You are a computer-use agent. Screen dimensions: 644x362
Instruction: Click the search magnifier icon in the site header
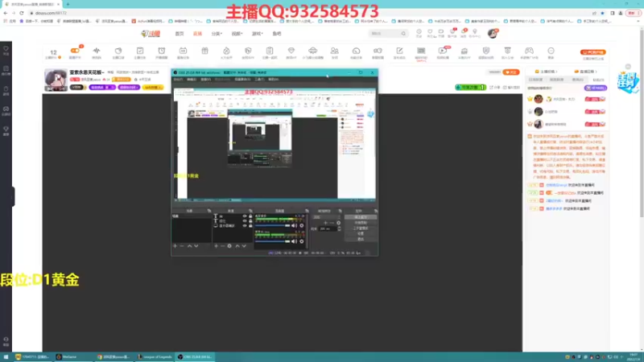point(403,34)
